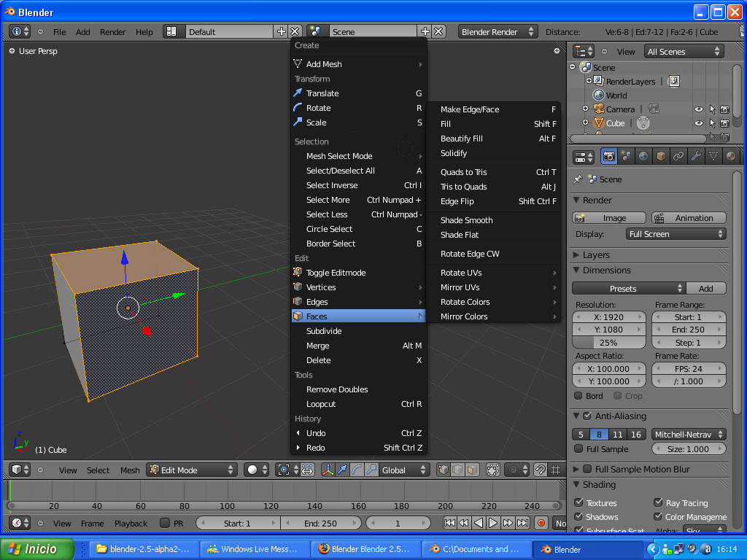Open the Mitchell-Netravali filter dropdown
This screenshot has width=747, height=560.
(689, 435)
